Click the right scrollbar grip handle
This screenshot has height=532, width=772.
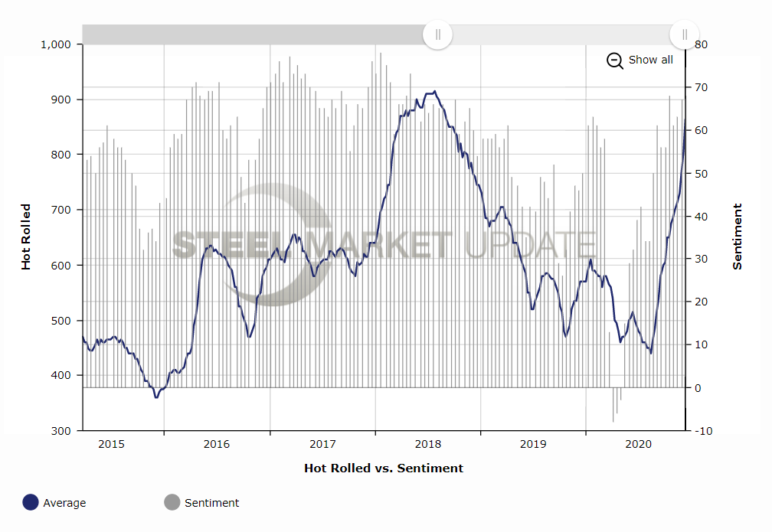684,34
